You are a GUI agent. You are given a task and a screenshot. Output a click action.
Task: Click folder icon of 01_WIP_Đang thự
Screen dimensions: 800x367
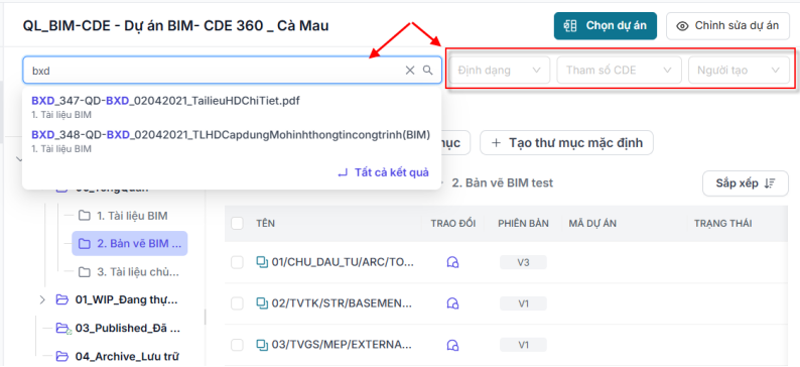tap(62, 300)
